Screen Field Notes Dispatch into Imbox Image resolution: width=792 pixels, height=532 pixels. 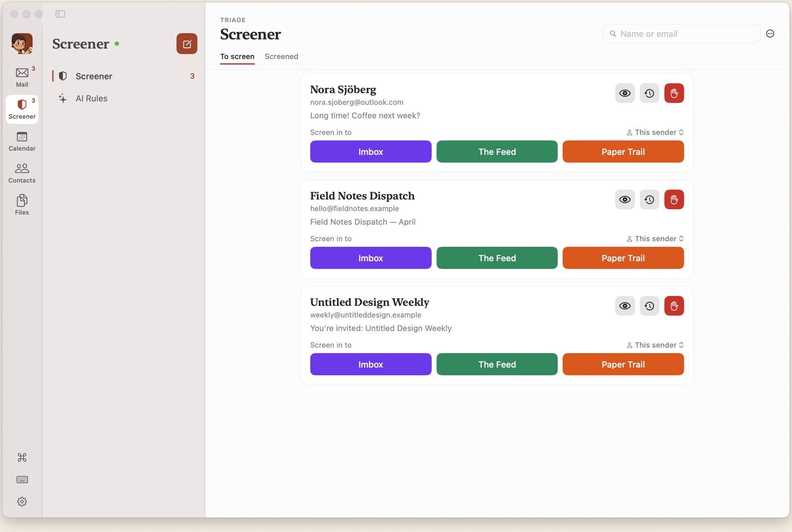tap(370, 258)
